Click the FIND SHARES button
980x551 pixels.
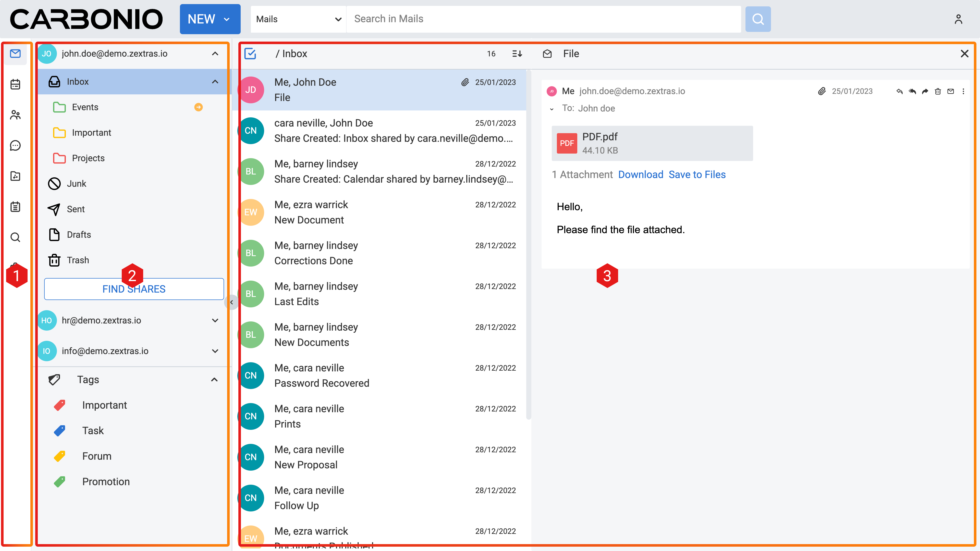pos(134,289)
